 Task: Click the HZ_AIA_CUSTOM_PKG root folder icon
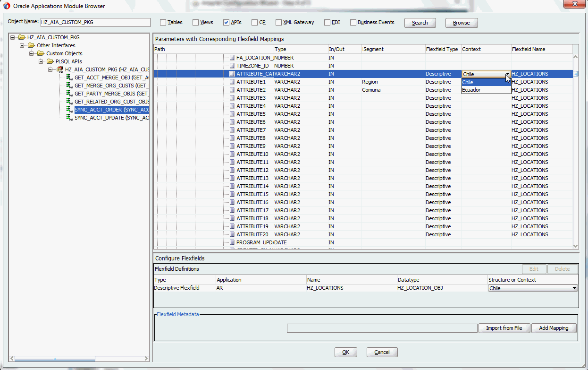pos(22,37)
